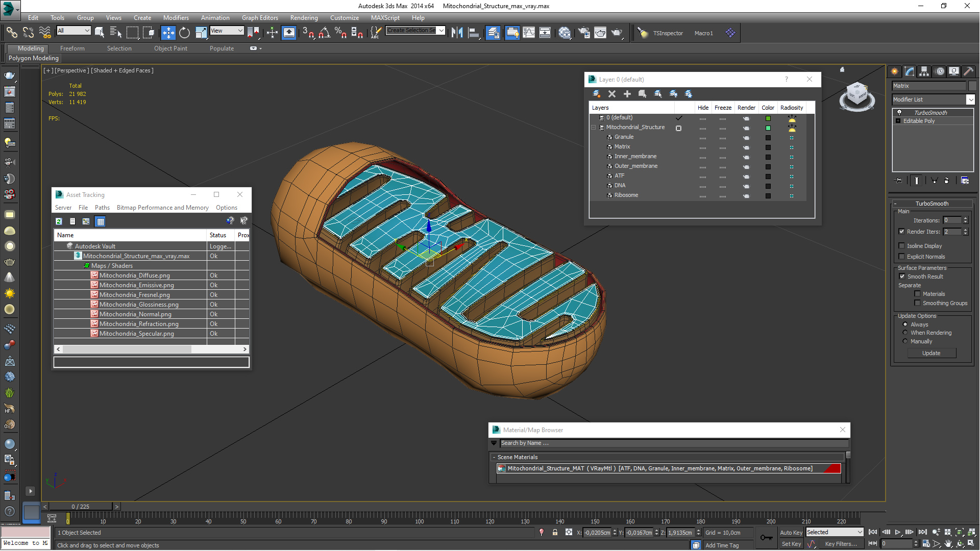
Task: Open the Modifiers menu
Action: (x=176, y=18)
